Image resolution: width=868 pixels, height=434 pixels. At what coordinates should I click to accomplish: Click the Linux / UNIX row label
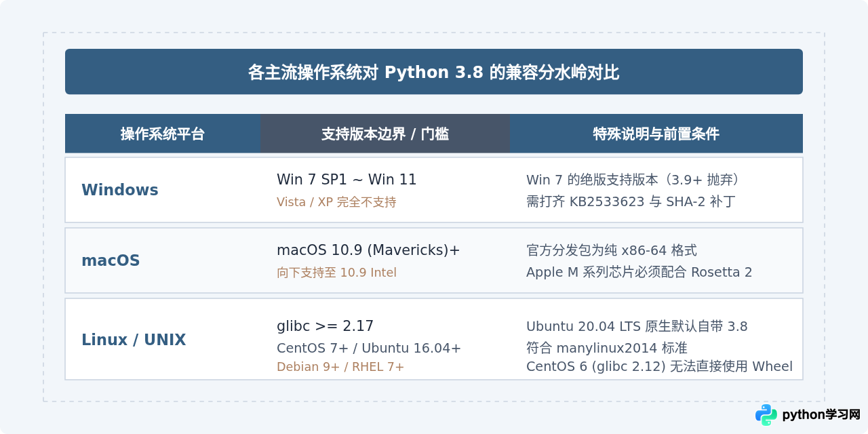click(x=134, y=340)
